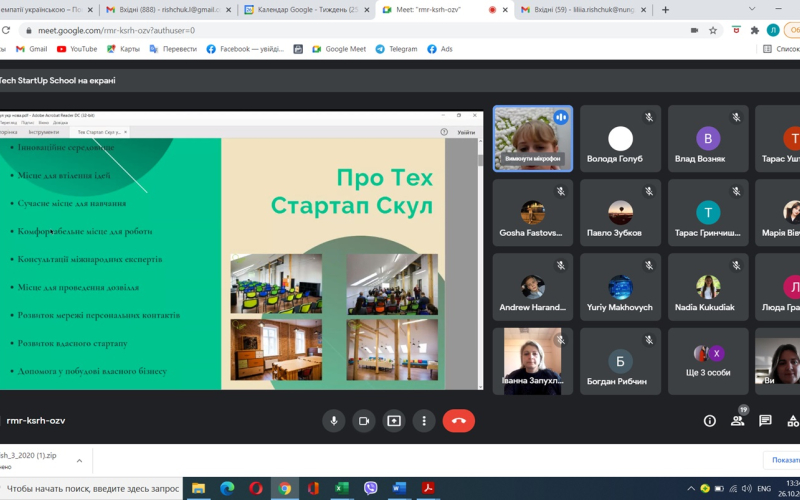Select the Павло Зубков participant tile
This screenshot has height=500, width=800.
click(x=620, y=213)
